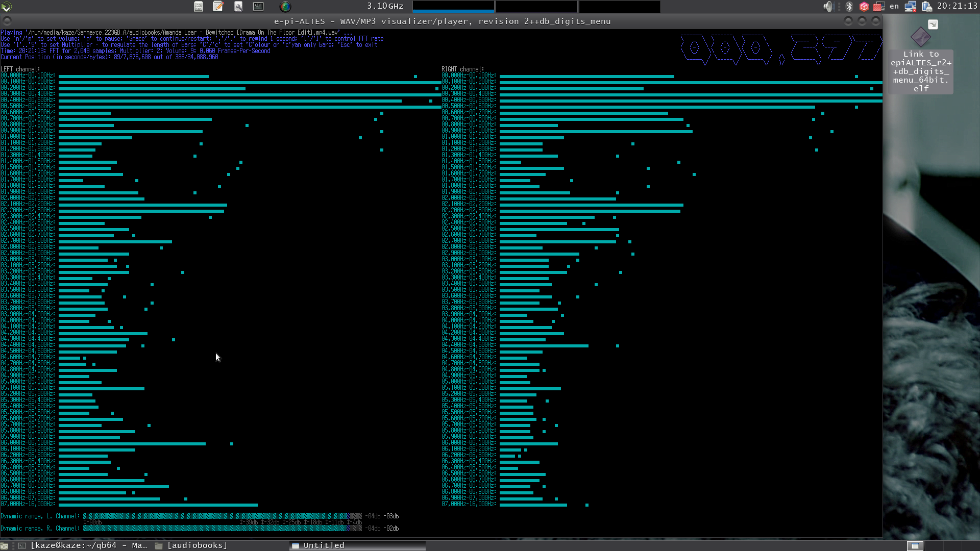Open the firewall tray icon
Image resolution: width=980 pixels, height=551 pixels.
pyautogui.click(x=879, y=7)
